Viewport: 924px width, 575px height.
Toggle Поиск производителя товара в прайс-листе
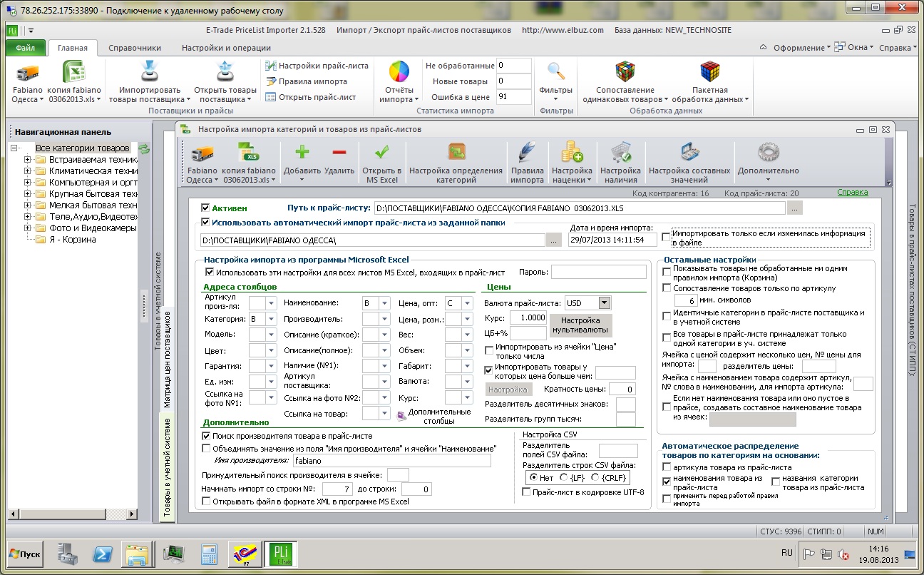pyautogui.click(x=206, y=436)
